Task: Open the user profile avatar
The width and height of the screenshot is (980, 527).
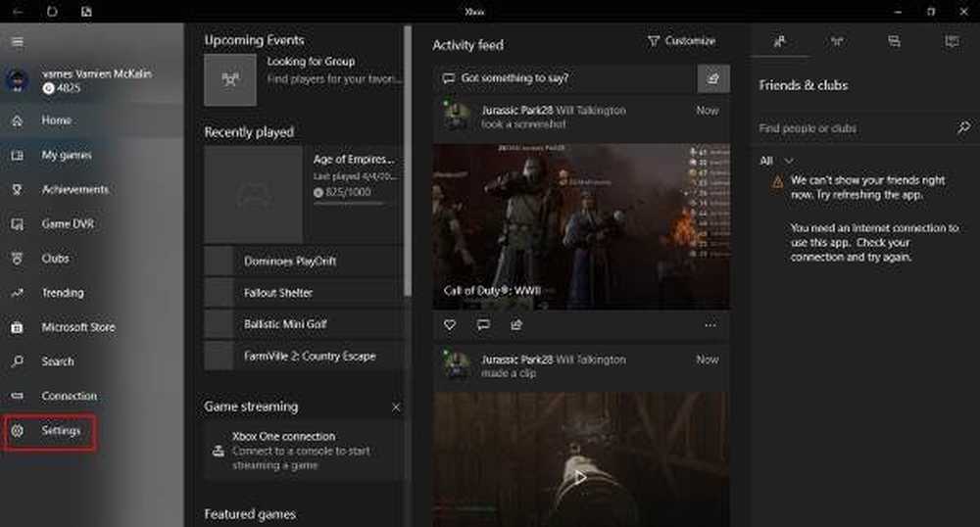Action: pos(18,80)
